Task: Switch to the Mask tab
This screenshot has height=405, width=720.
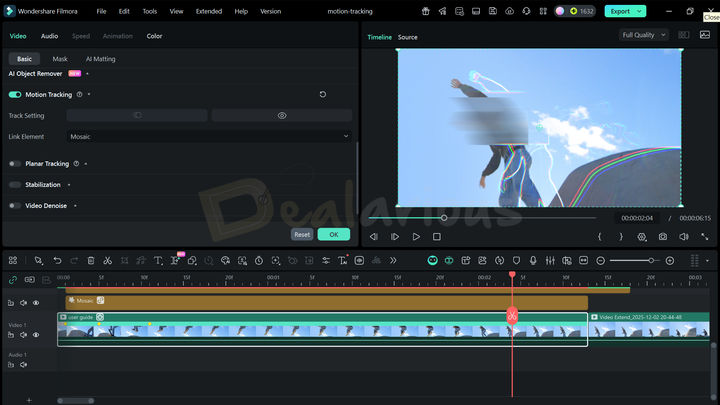Action: point(60,59)
